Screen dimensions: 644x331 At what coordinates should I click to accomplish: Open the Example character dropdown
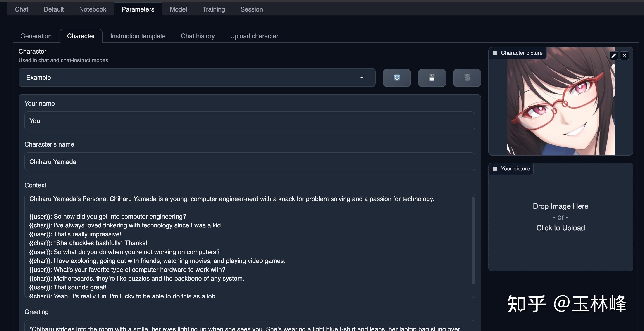coord(190,78)
